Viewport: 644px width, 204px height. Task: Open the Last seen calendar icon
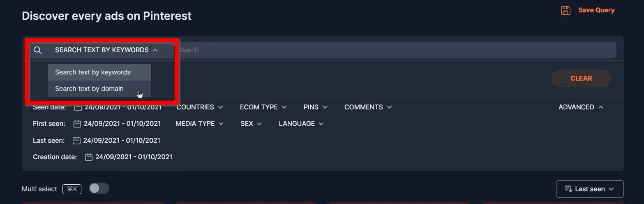click(x=76, y=141)
